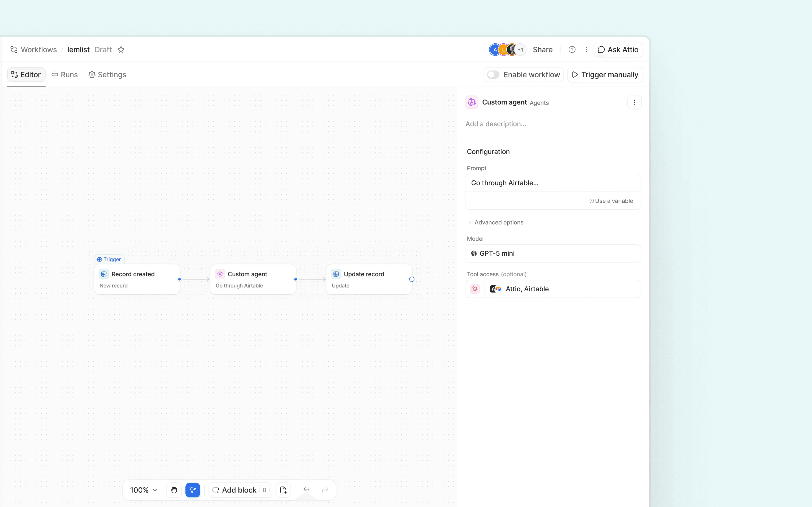Viewport: 812px width, 507px height.
Task: Go to Workflows breadcrumb
Action: 39,50
